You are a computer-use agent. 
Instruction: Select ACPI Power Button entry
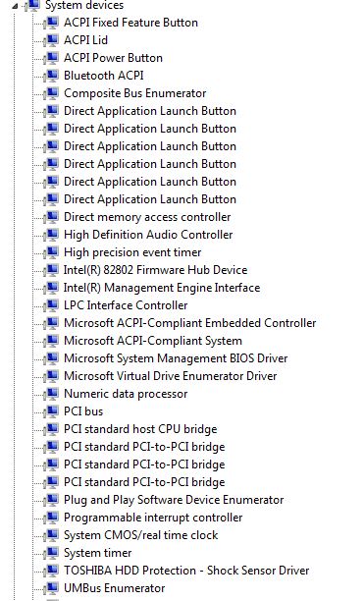[113, 58]
